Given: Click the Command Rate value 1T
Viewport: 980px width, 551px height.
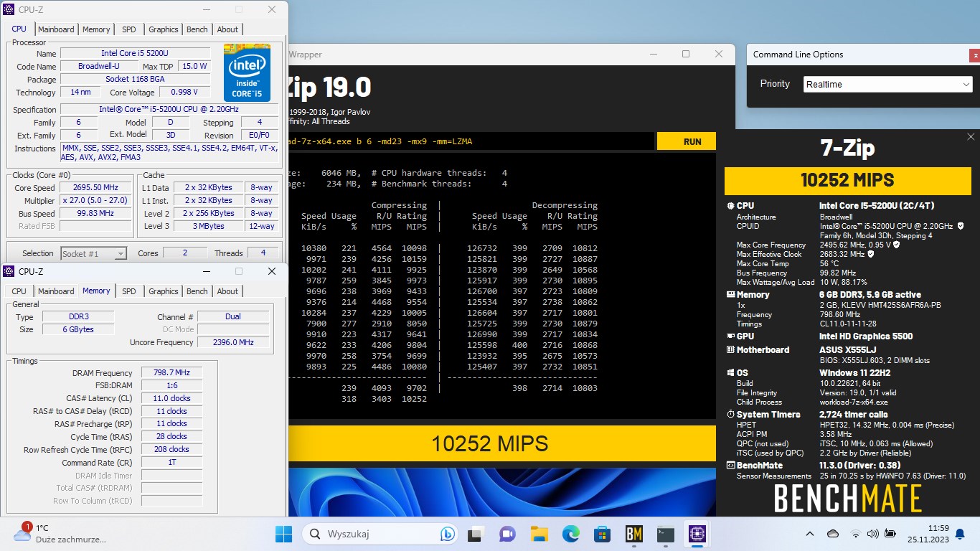Looking at the screenshot, I should click(x=171, y=462).
